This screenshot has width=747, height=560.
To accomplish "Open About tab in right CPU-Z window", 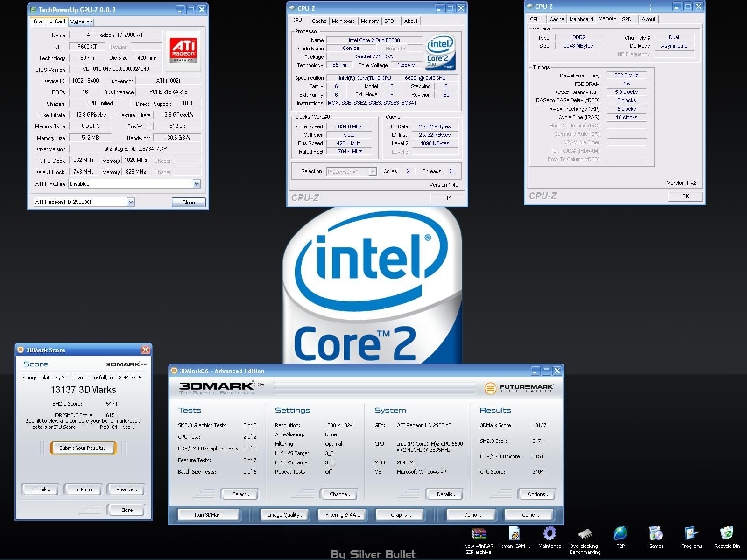I will [648, 19].
